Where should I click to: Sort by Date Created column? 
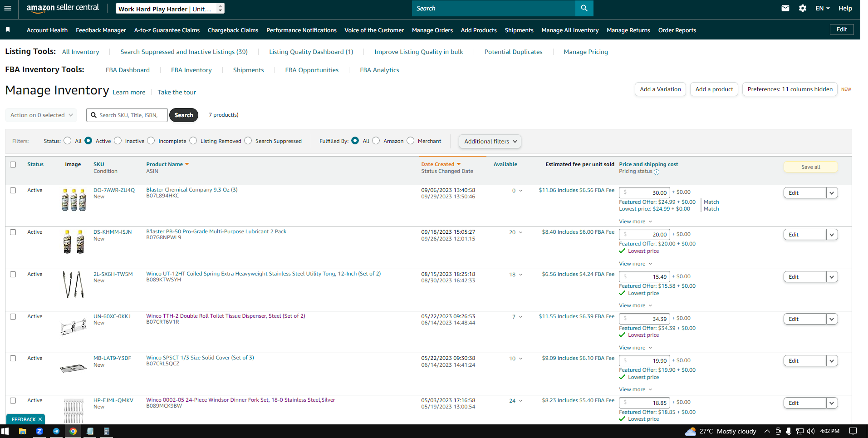(x=441, y=164)
